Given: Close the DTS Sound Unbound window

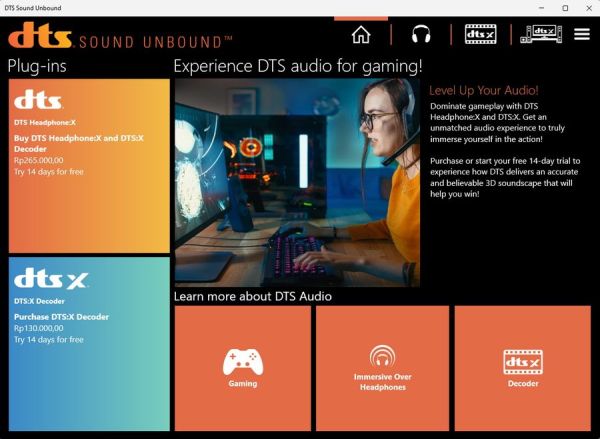Looking at the screenshot, I should (x=589, y=8).
